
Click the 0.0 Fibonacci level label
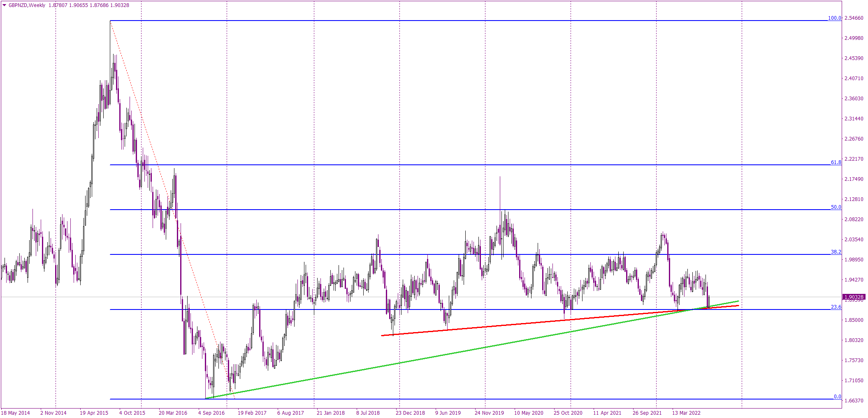click(837, 397)
